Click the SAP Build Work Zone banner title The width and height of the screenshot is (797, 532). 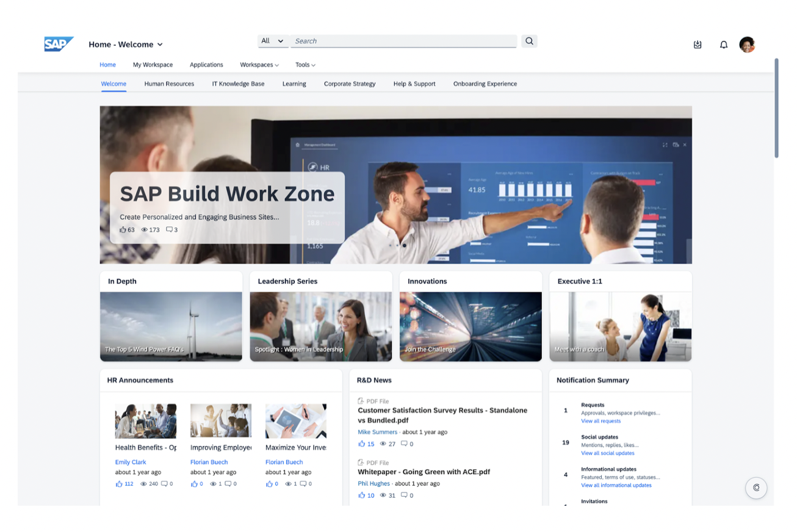(227, 194)
